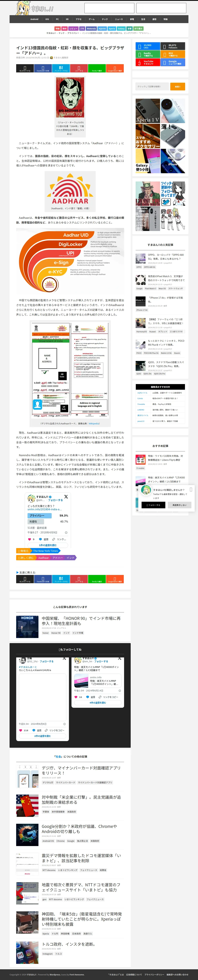The height and width of the screenshot is (980, 198).
Task: Click red コピーする button under headline
Action: pyautogui.click(x=79, y=68)
